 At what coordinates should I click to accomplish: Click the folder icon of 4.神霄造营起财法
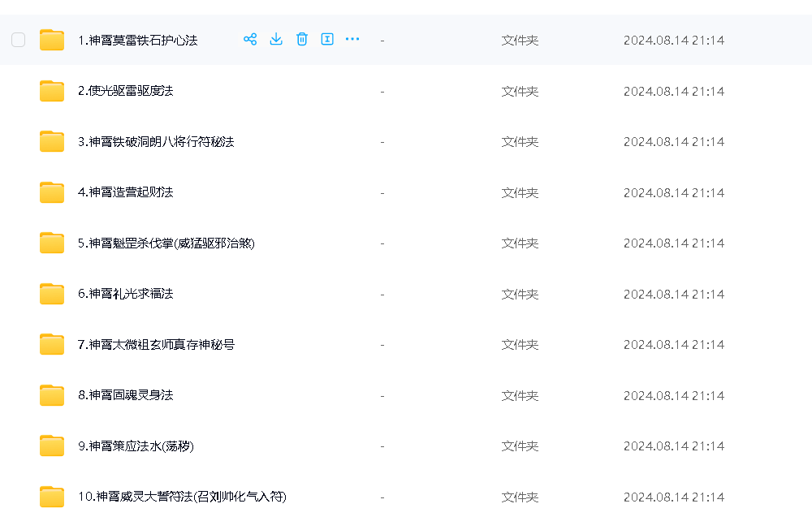point(52,192)
